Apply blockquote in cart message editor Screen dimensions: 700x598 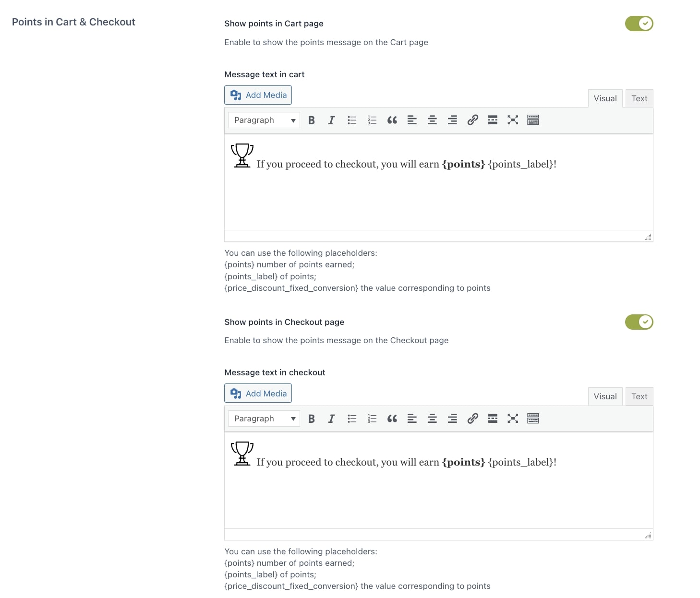tap(392, 120)
